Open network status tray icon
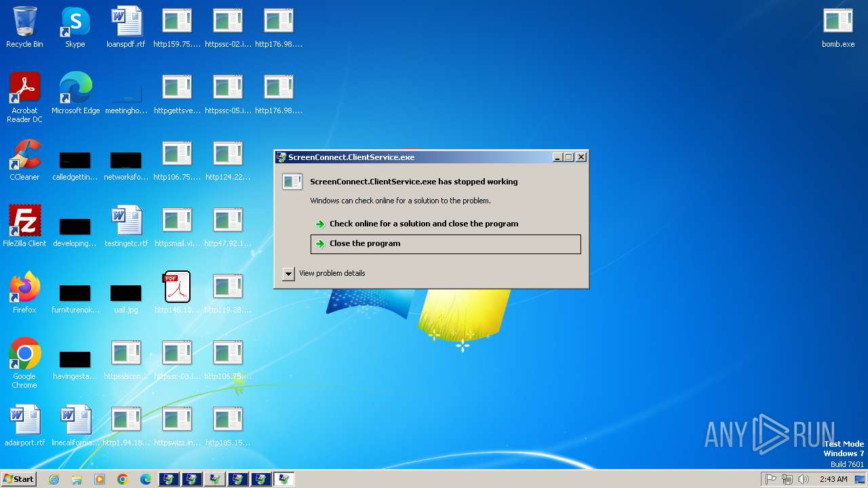The image size is (868, 488). tap(787, 479)
